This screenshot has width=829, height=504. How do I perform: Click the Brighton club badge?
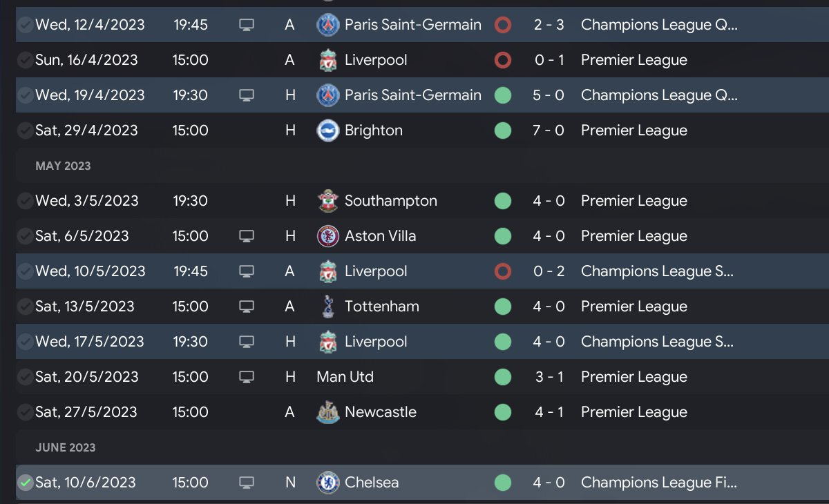point(327,130)
